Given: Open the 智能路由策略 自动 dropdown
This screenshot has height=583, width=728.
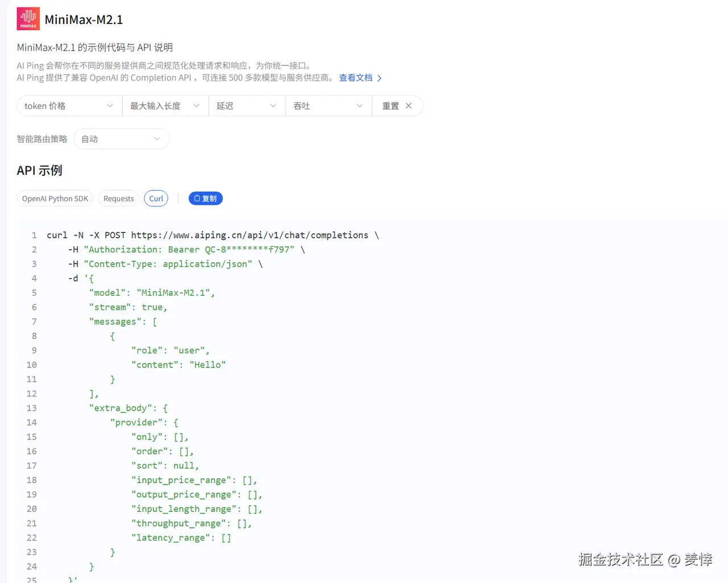Looking at the screenshot, I should [x=121, y=139].
